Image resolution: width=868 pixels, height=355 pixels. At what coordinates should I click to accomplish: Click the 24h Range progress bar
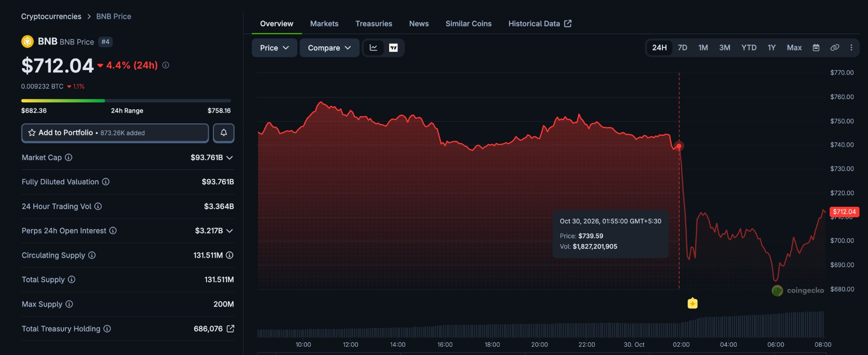pyautogui.click(x=126, y=101)
